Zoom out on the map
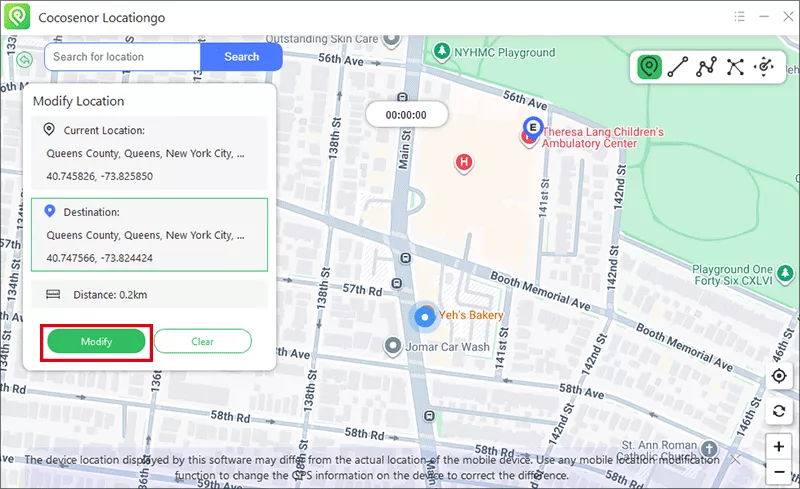The image size is (800, 489). [x=779, y=471]
